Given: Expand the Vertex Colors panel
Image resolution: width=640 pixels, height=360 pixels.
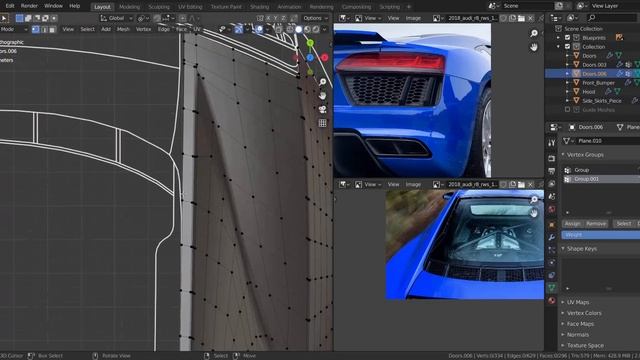Looking at the screenshot, I should click(584, 313).
